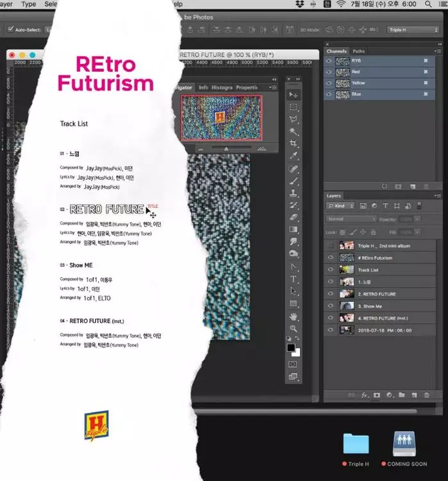This screenshot has width=448, height=481.
Task: Switch to the Paths tab
Action: (x=359, y=51)
